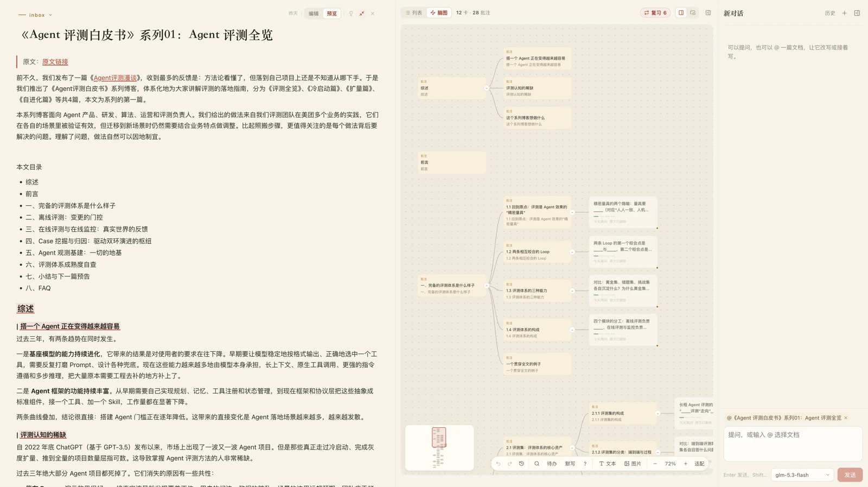
Task: Click the floating-window layout icon next to 复习
Action: 693,13
